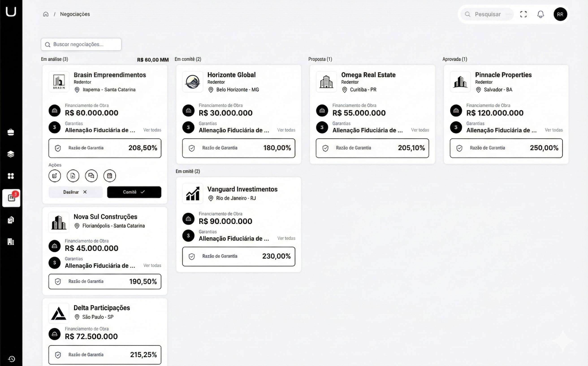This screenshot has width=588, height=366.
Task: Open the layers icon in the sidebar
Action: [x=11, y=154]
